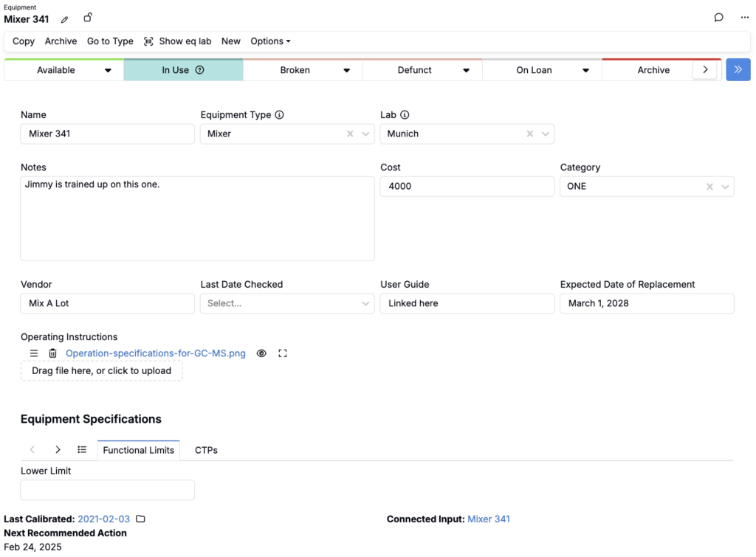
Task: Click the lock icon next to the title
Action: [x=88, y=18]
